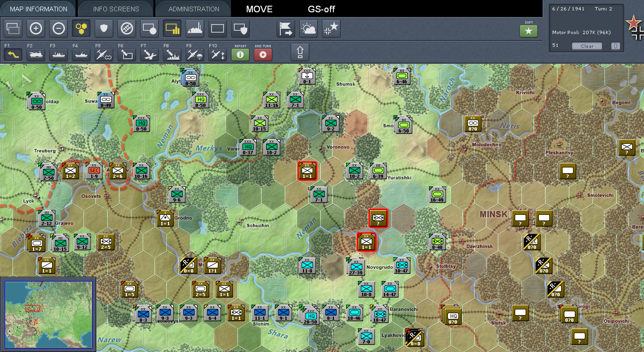The width and height of the screenshot is (644, 352).
Task: Open the MAP INFORMATION tab
Action: [x=38, y=9]
